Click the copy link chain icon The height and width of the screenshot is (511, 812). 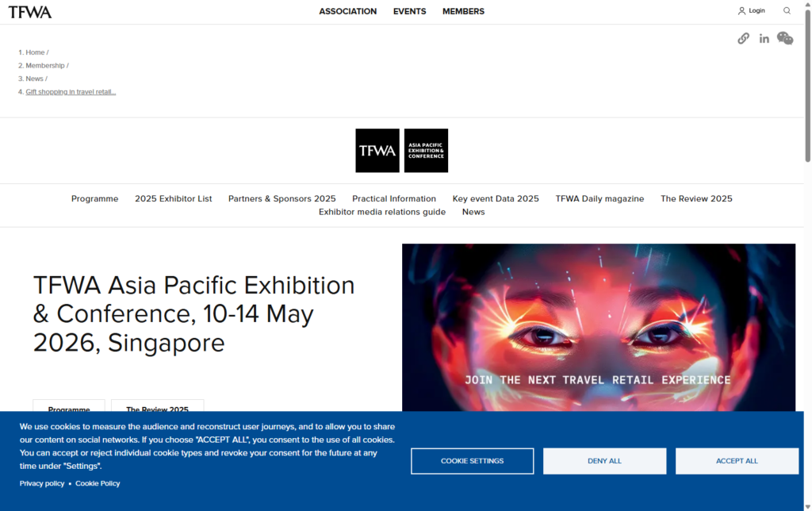coord(743,38)
